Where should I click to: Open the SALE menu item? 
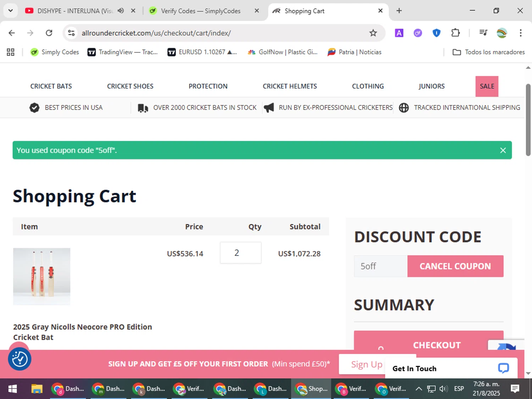(487, 86)
